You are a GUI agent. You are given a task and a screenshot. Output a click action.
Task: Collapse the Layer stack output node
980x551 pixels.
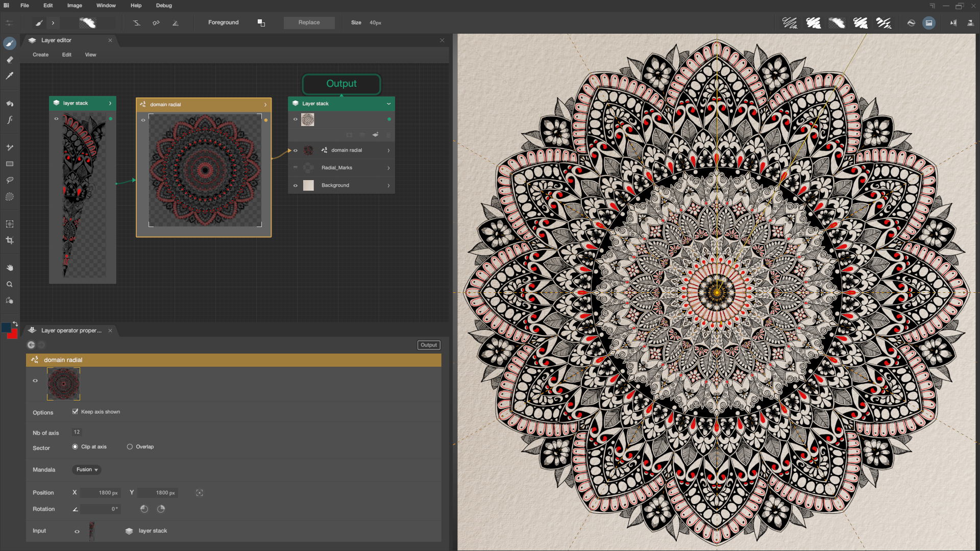coord(389,104)
